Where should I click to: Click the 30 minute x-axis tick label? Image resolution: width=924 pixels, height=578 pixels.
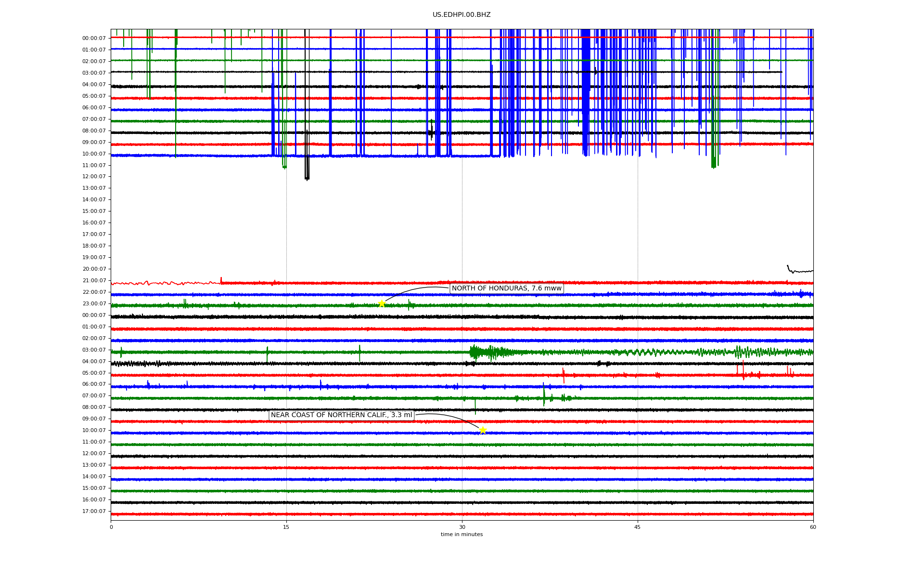[x=462, y=527]
